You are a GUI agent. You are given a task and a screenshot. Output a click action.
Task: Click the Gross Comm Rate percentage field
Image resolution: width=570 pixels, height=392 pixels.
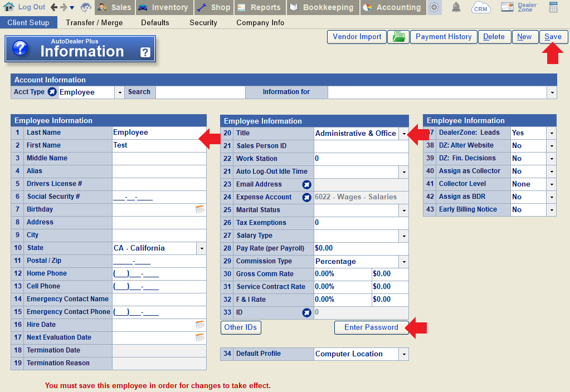pos(343,274)
